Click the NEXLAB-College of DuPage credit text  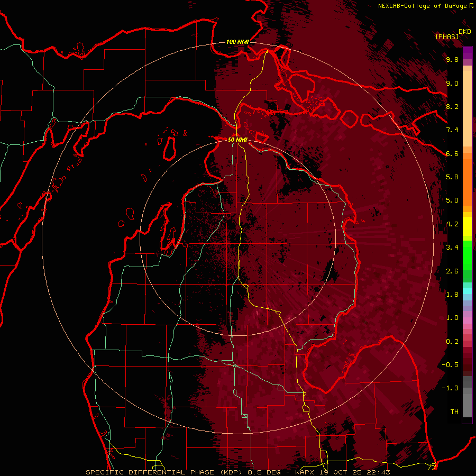click(423, 6)
